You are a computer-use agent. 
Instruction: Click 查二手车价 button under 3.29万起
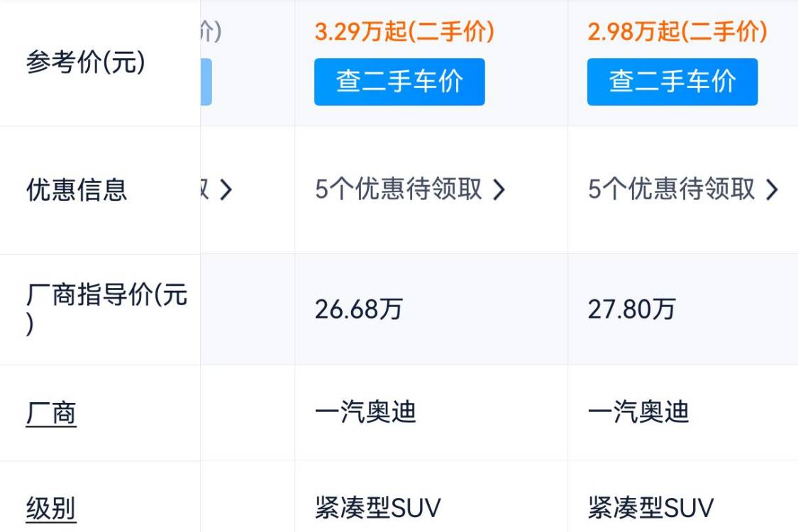pos(399,82)
